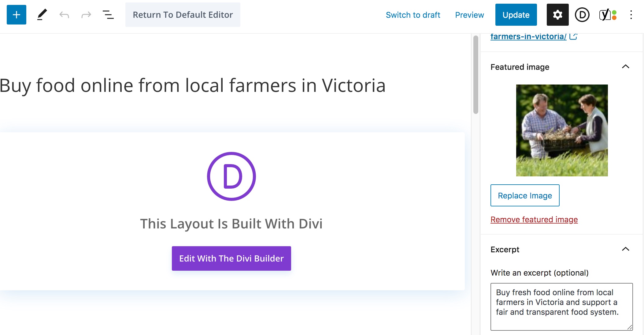Click the 'Excerpt' panel title
This screenshot has height=335, width=644.
[x=505, y=250]
